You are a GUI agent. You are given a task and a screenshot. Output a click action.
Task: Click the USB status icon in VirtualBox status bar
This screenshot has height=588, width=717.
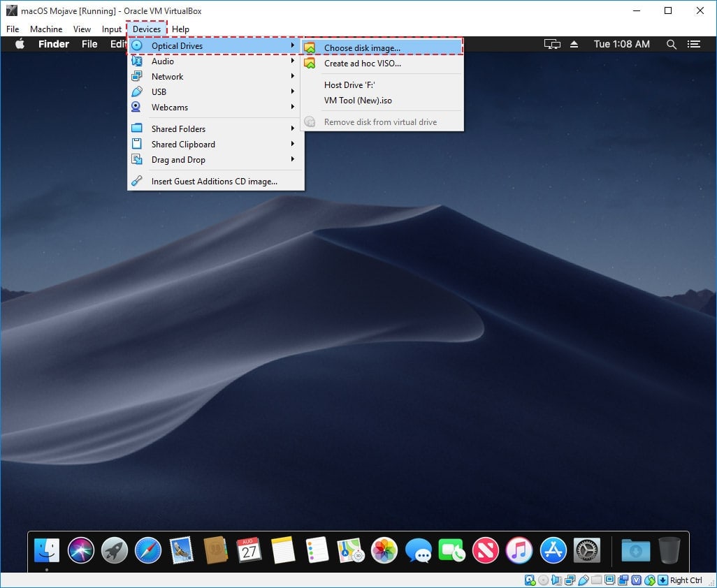[x=584, y=580]
